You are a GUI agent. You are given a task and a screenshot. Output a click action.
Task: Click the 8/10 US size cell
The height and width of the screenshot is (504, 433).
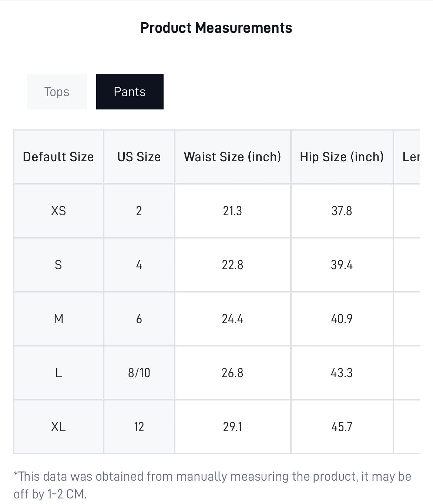139,373
